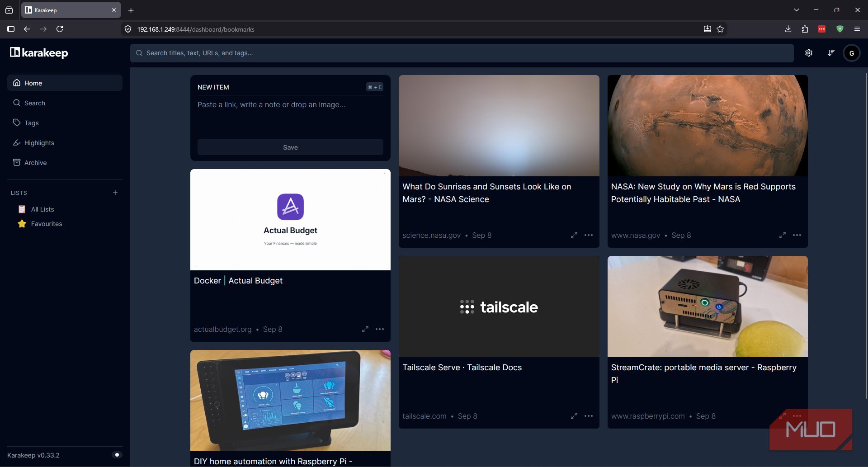
Task: Open DIY home automation bookmark title
Action: pyautogui.click(x=273, y=461)
